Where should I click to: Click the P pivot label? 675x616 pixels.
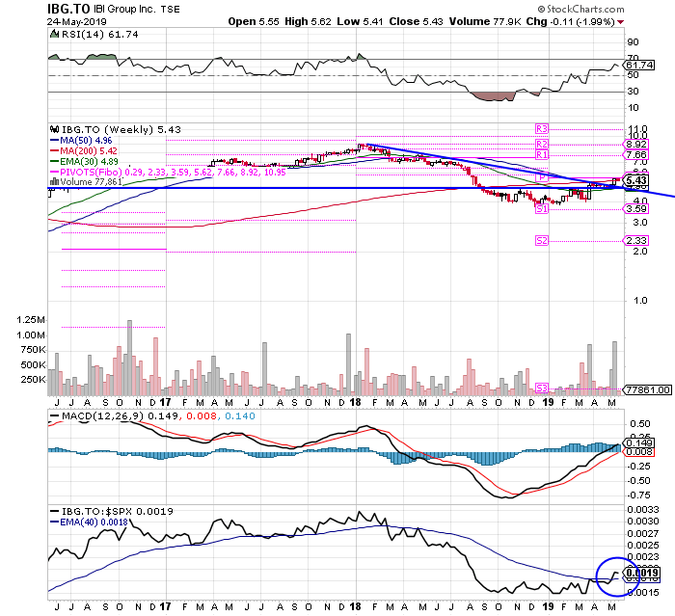point(542,177)
